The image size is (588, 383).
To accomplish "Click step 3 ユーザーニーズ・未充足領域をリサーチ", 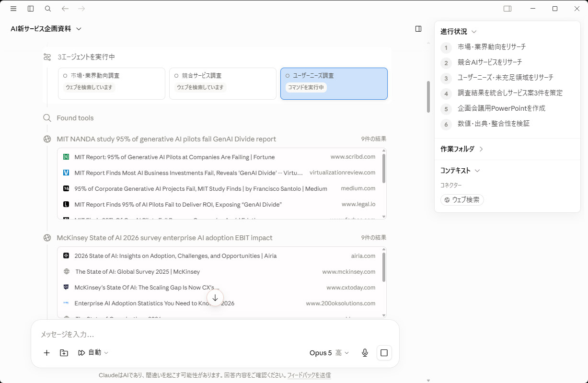I will click(x=506, y=78).
